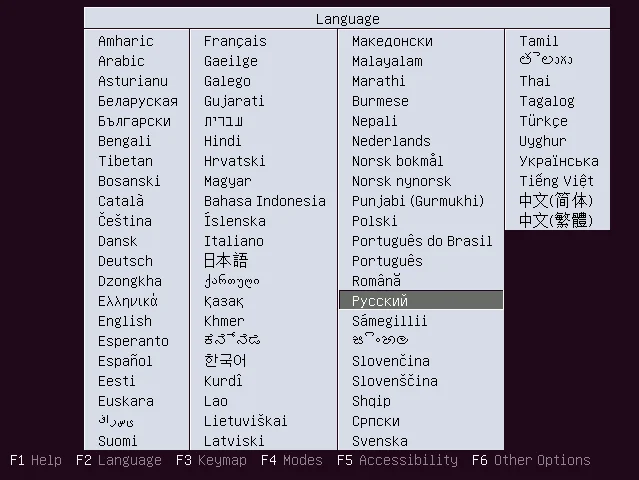Open F6 Other Options

point(531,461)
